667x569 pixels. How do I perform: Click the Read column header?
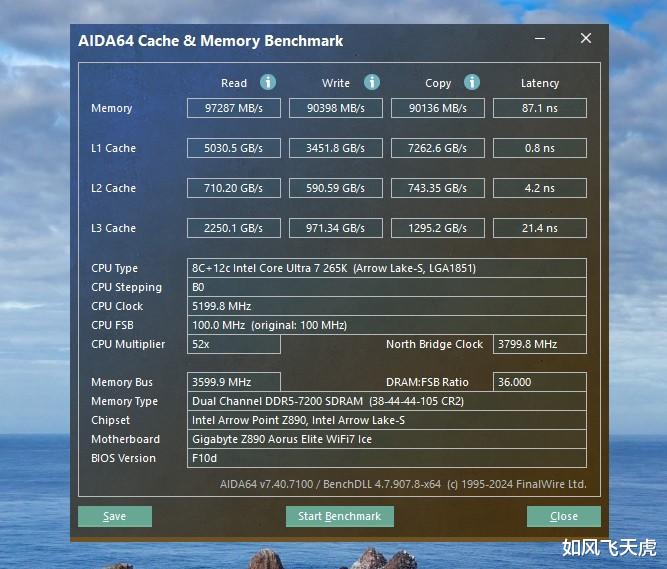point(234,83)
